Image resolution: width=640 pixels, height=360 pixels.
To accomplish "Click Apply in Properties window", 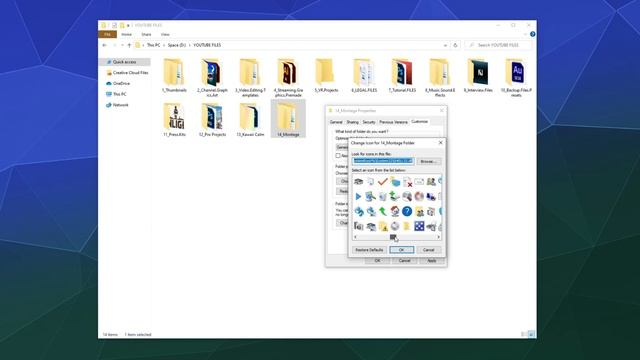I will click(431, 261).
